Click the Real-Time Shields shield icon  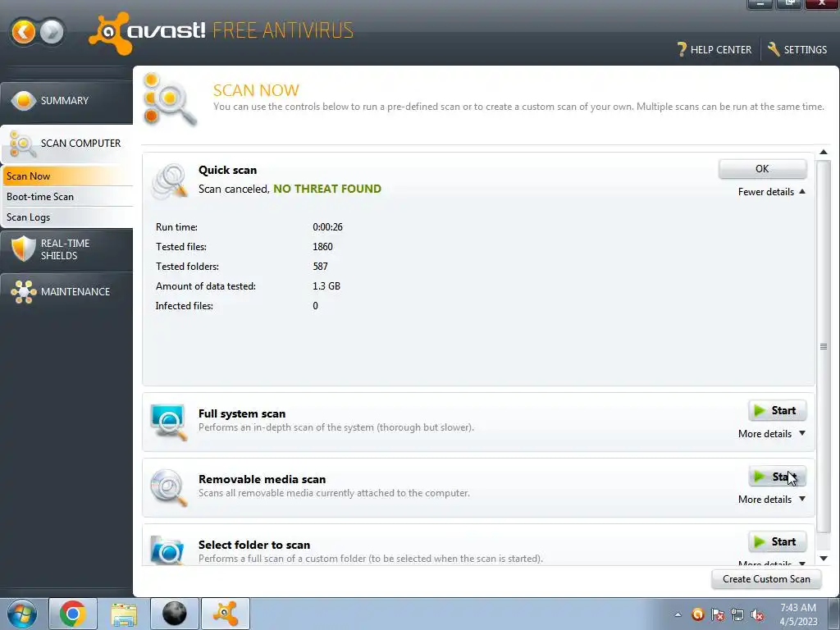coord(23,249)
